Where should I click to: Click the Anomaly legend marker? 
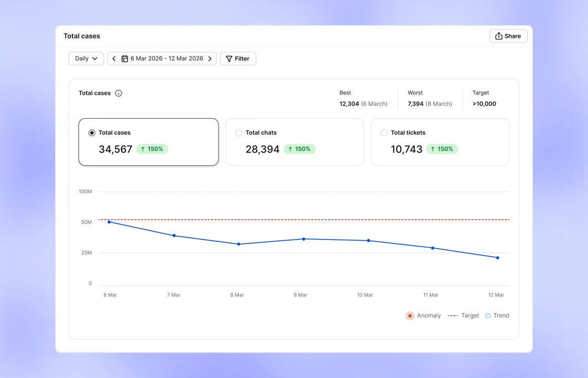click(410, 316)
